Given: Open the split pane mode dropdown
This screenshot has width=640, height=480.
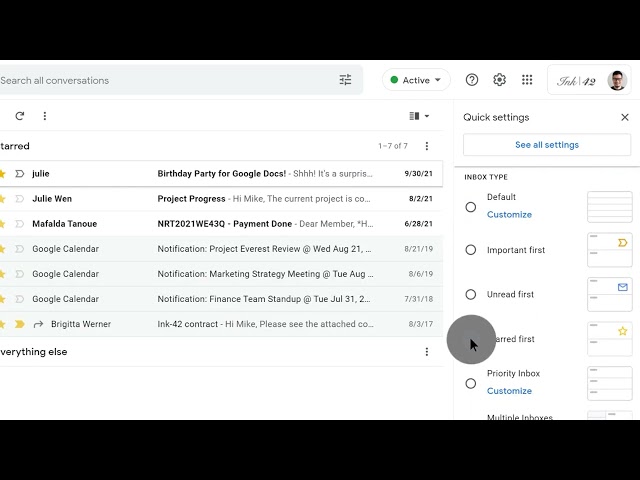Looking at the screenshot, I should [x=419, y=116].
